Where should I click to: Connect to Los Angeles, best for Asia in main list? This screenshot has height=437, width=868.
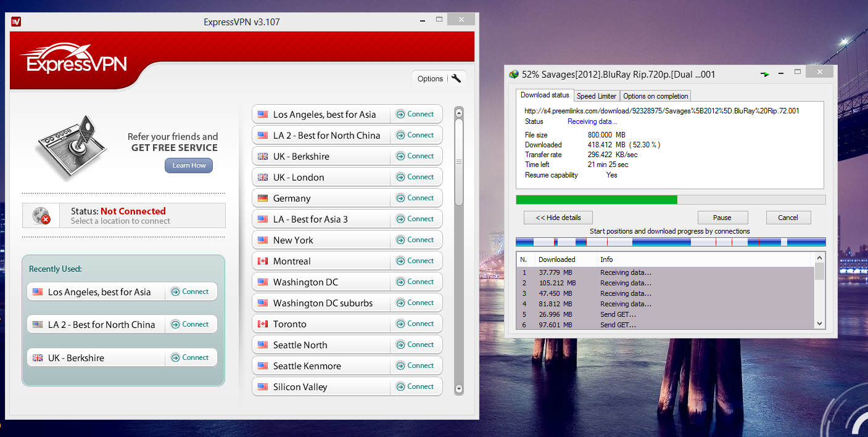point(416,114)
